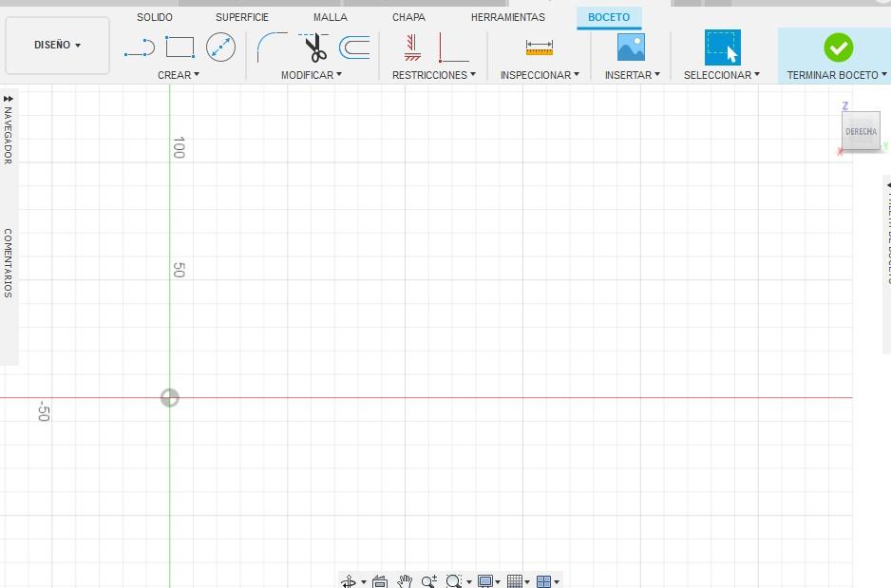Image resolution: width=891 pixels, height=588 pixels.
Task: Click the Look At icon
Action: (x=380, y=581)
